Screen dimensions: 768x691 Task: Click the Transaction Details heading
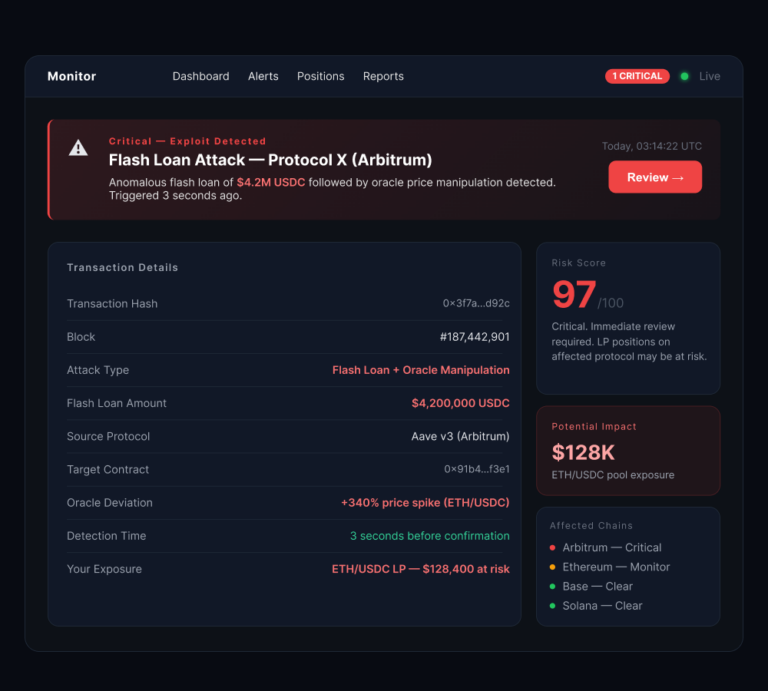122,267
